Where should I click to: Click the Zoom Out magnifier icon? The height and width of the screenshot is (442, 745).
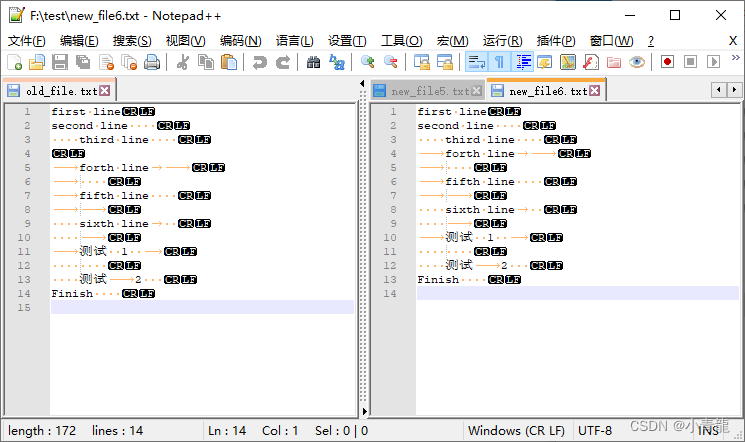391,62
